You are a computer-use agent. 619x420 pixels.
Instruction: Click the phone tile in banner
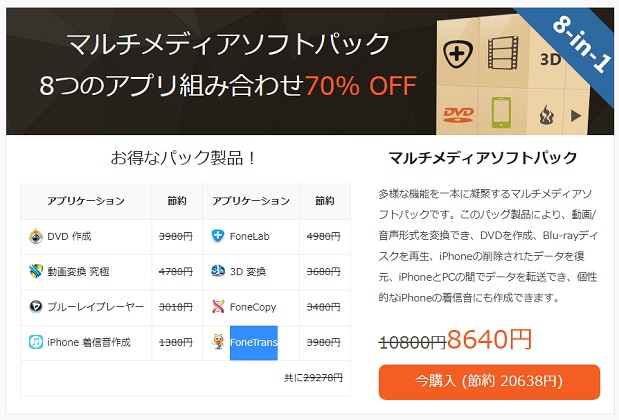coord(501,113)
